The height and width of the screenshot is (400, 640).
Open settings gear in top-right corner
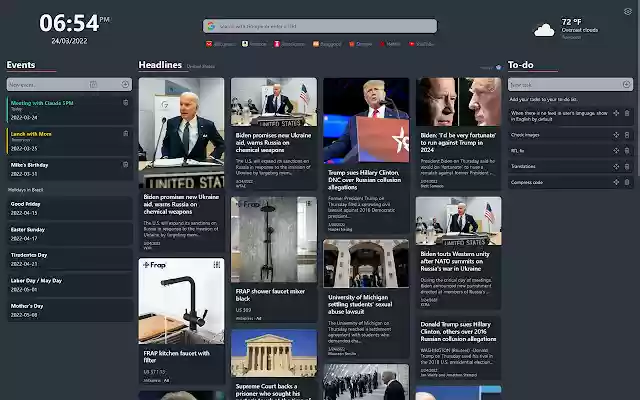628,11
